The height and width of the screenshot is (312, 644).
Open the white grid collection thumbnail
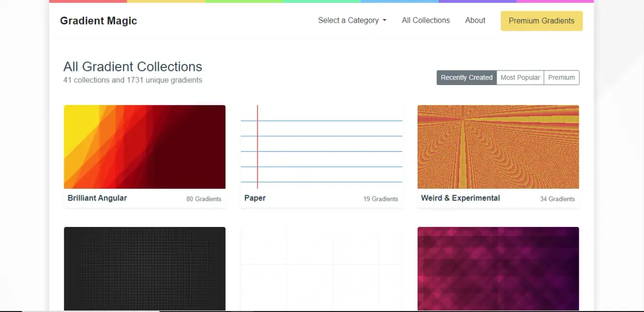coord(321,269)
